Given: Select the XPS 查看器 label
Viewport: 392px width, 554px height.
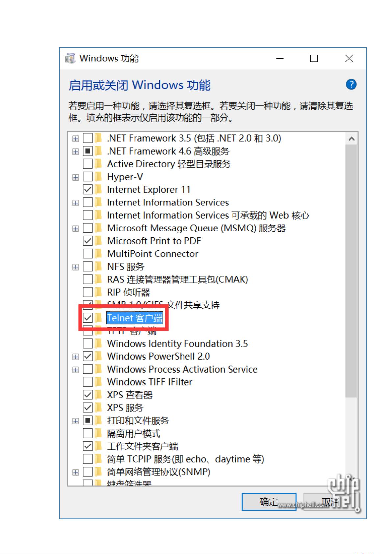Looking at the screenshot, I should coord(130,395).
